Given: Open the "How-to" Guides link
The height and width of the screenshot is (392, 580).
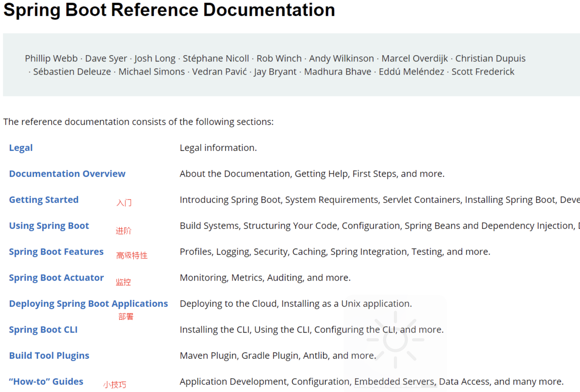Looking at the screenshot, I should 46,382.
